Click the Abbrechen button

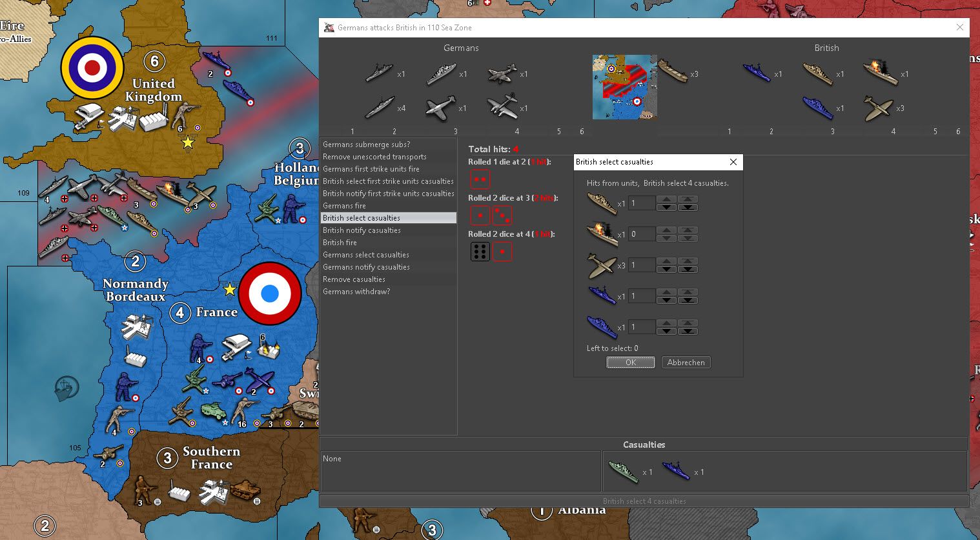(686, 363)
